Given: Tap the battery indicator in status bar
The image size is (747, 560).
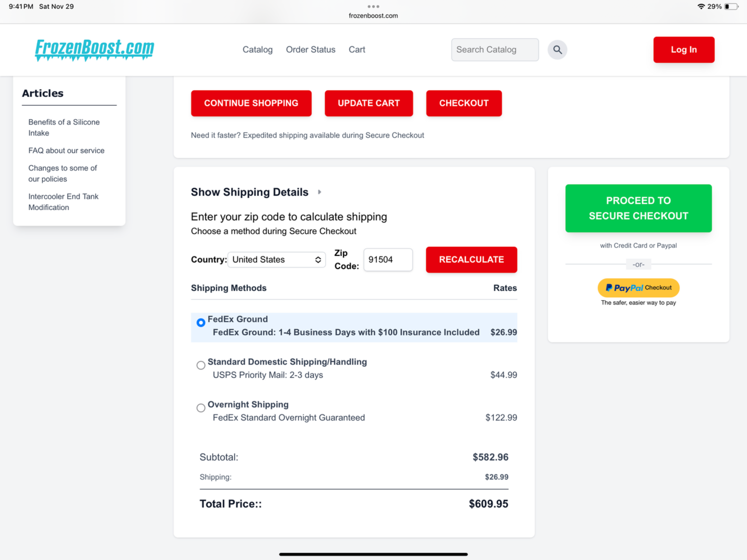Looking at the screenshot, I should (x=731, y=6).
